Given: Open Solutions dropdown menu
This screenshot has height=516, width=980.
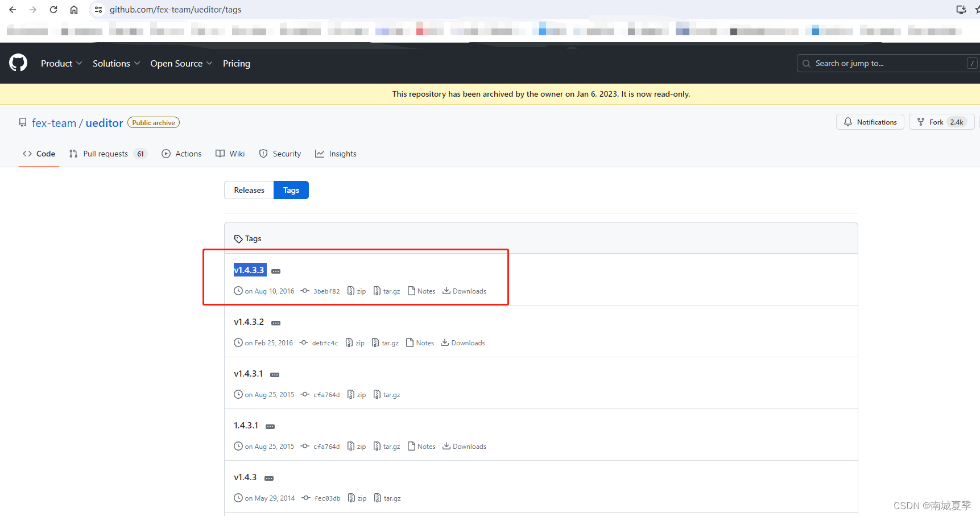Looking at the screenshot, I should [116, 63].
